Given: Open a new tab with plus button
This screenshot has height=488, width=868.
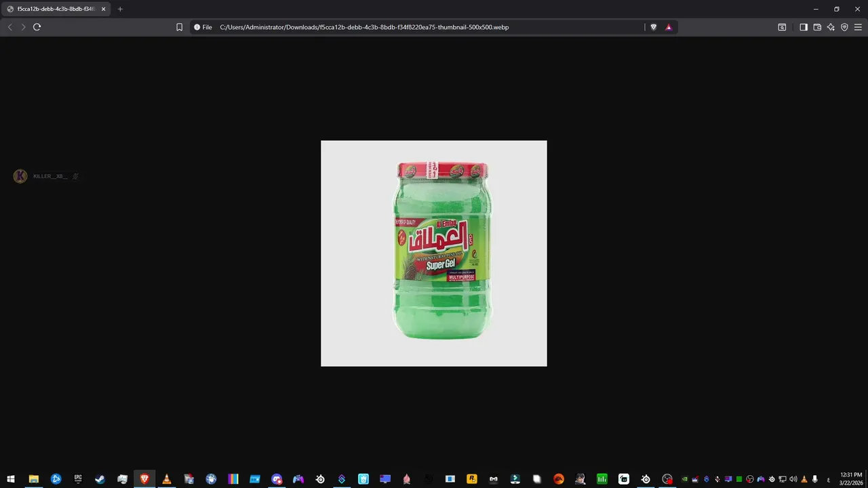Looking at the screenshot, I should pos(120,9).
